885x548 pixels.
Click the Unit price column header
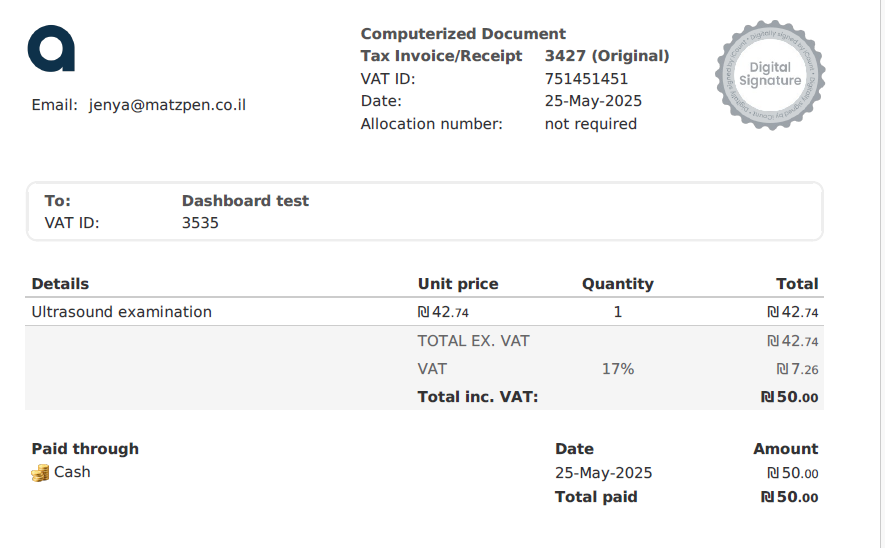click(458, 284)
